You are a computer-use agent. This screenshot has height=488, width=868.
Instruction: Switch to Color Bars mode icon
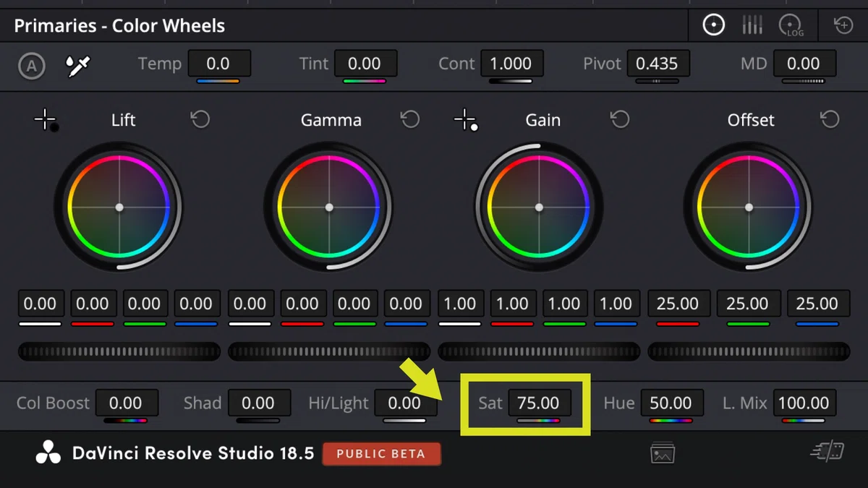(752, 25)
